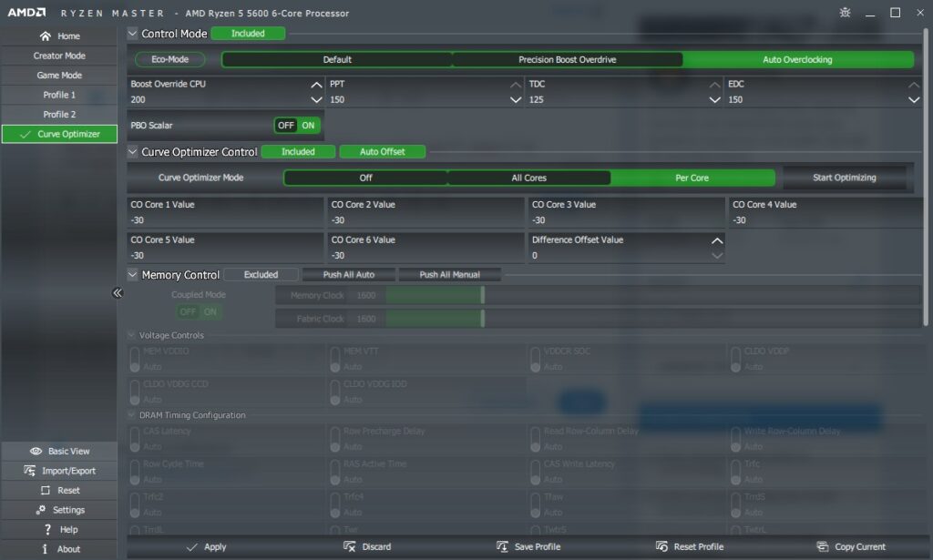Decrease the EDC value

point(914,100)
